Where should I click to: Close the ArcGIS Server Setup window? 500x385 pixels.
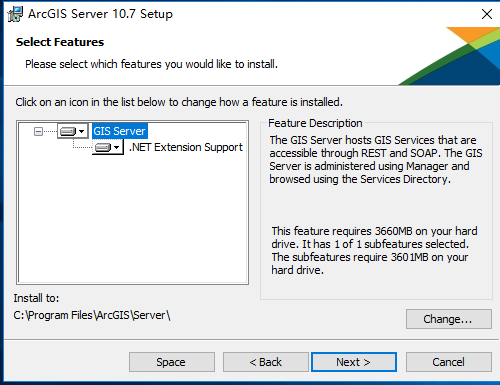pos(487,14)
